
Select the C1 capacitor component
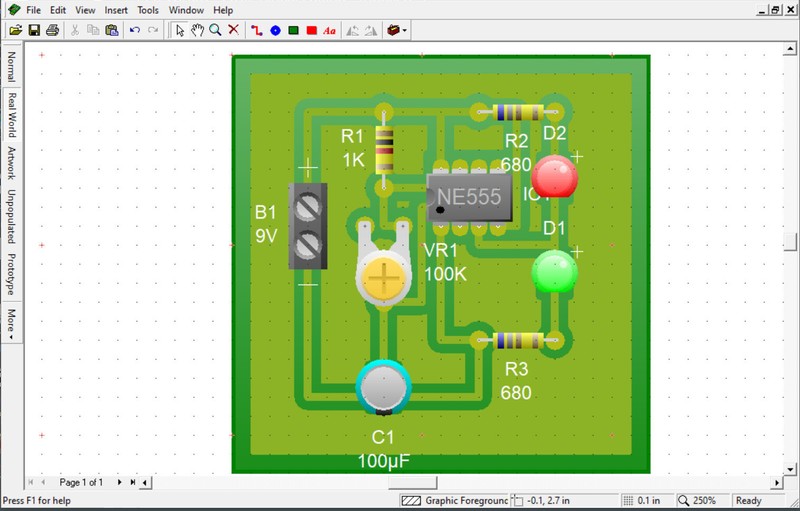tap(384, 388)
